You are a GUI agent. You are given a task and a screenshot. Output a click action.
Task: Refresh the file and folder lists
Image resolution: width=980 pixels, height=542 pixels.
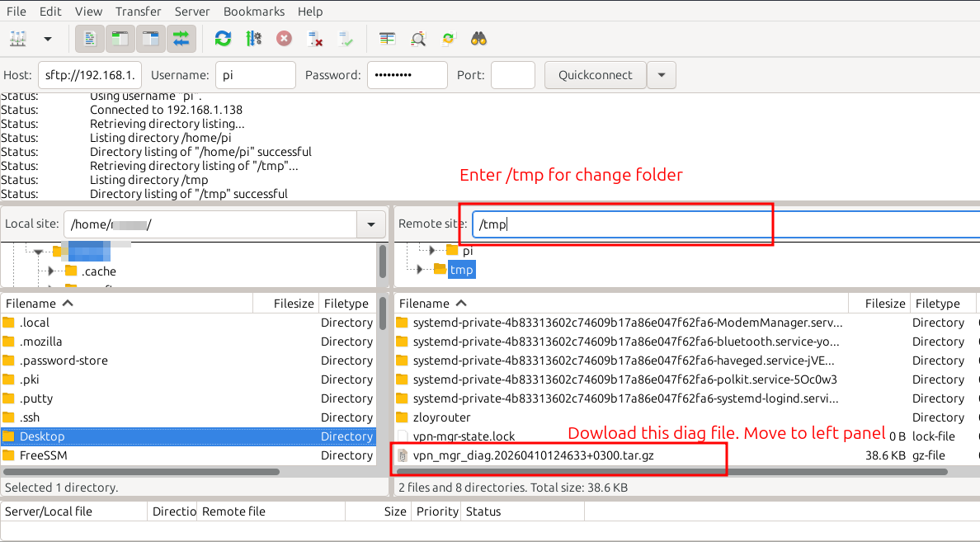click(x=221, y=39)
